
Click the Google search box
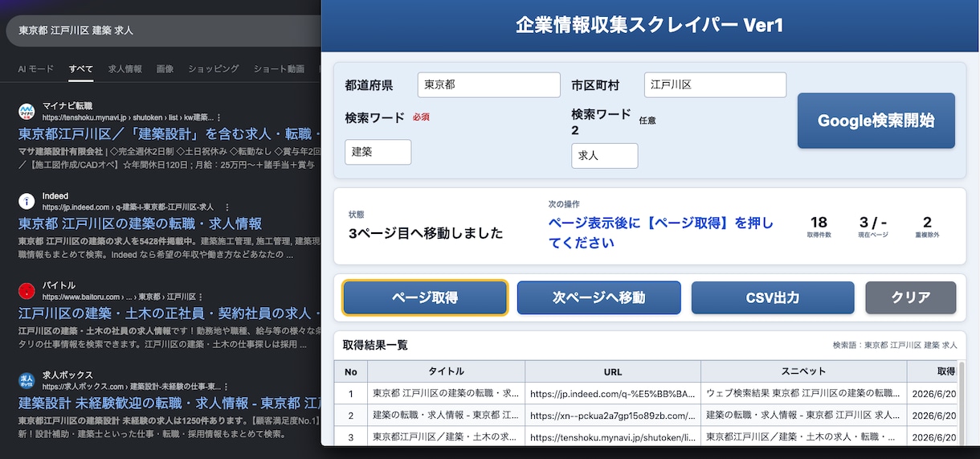163,31
